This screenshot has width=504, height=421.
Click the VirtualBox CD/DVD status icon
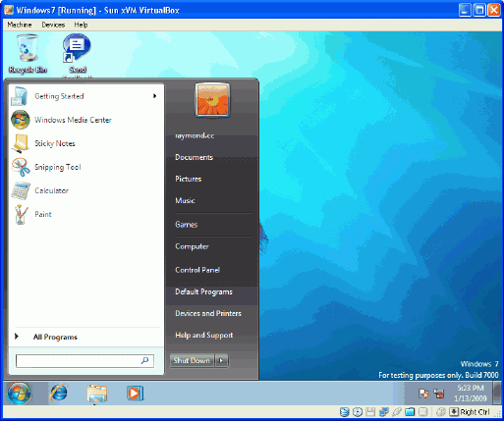pos(358,412)
